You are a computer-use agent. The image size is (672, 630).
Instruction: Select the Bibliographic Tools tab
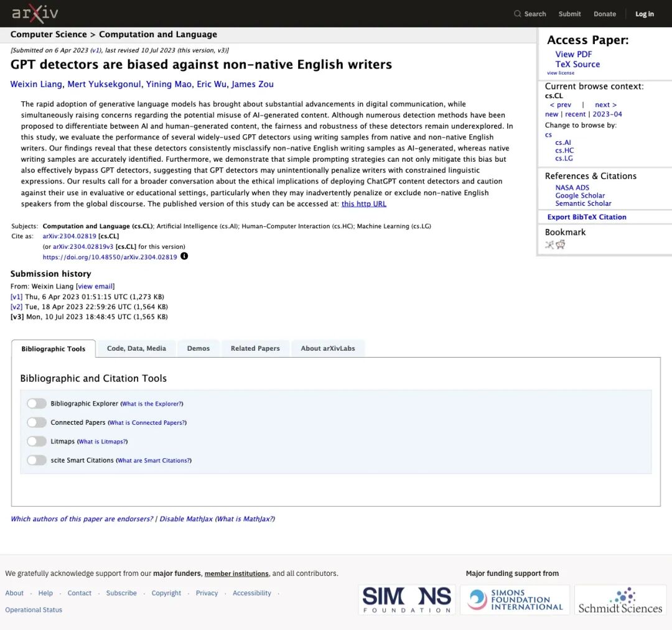tap(54, 349)
